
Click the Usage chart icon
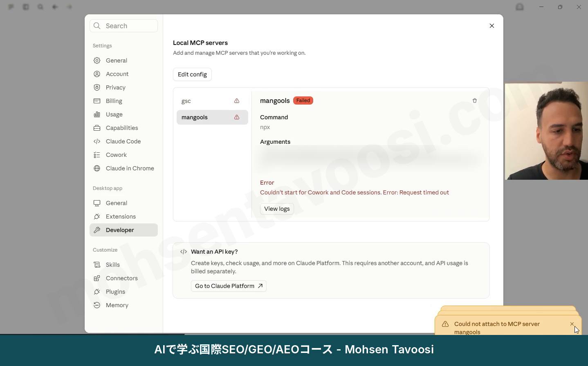click(x=97, y=114)
